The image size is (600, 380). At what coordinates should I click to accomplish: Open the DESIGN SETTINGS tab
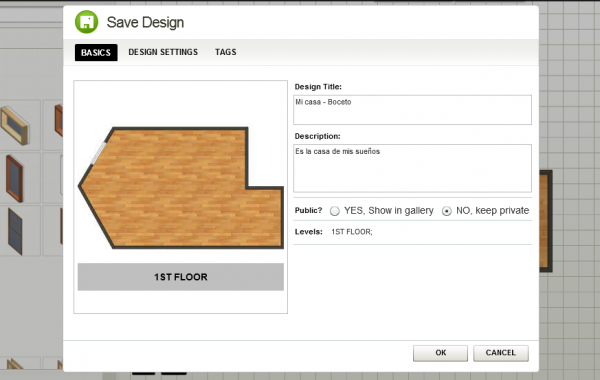click(163, 52)
